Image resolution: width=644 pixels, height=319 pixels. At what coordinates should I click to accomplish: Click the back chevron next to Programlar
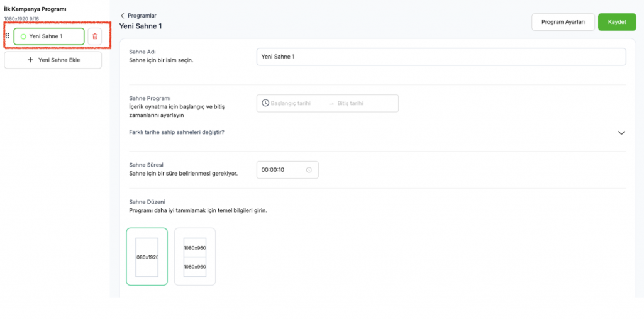click(122, 15)
